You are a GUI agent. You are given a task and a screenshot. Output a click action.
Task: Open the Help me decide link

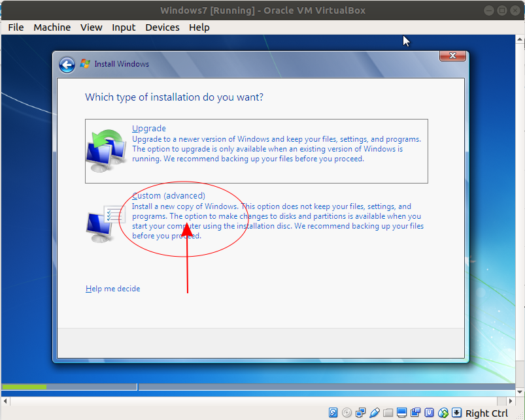click(113, 289)
